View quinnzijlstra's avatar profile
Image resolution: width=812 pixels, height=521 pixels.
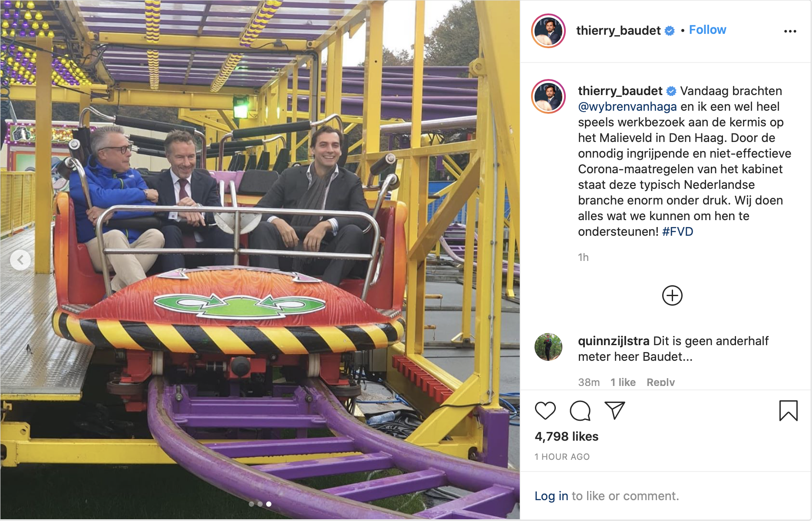548,347
